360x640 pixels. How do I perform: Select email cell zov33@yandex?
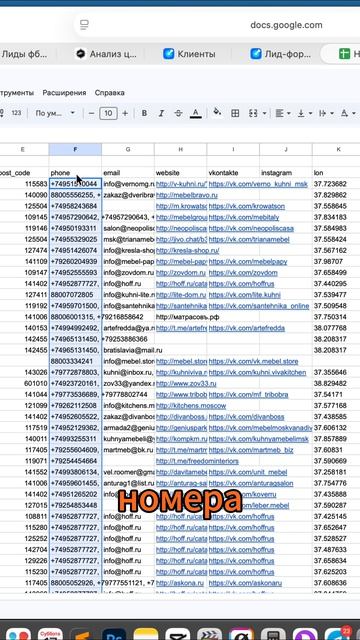tap(128, 384)
